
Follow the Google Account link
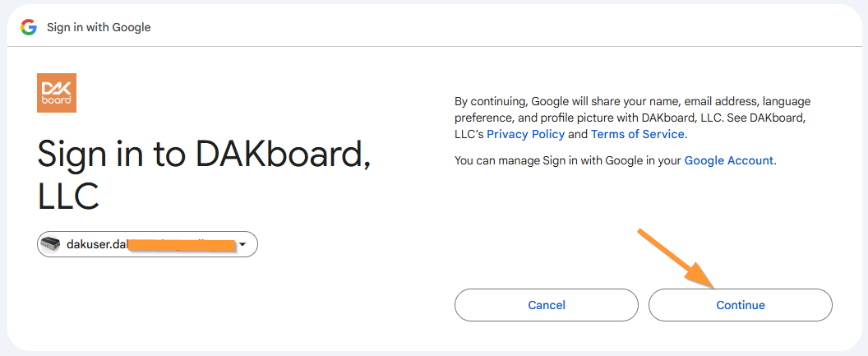pyautogui.click(x=728, y=160)
